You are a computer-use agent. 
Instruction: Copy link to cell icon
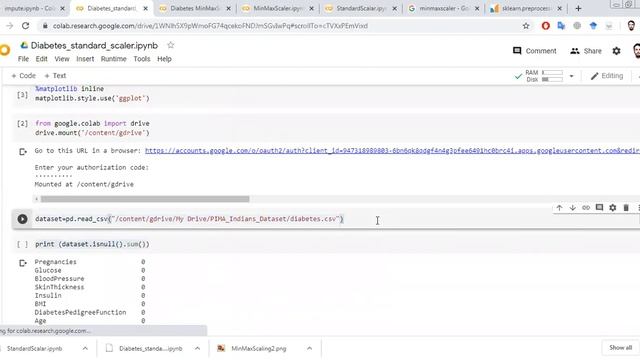pos(586,208)
